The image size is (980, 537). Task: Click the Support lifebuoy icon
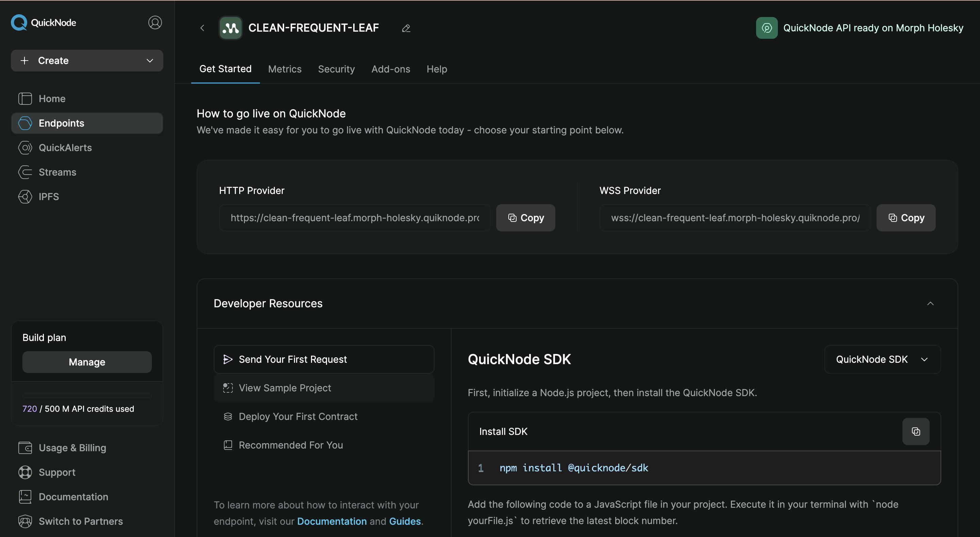pyautogui.click(x=25, y=472)
